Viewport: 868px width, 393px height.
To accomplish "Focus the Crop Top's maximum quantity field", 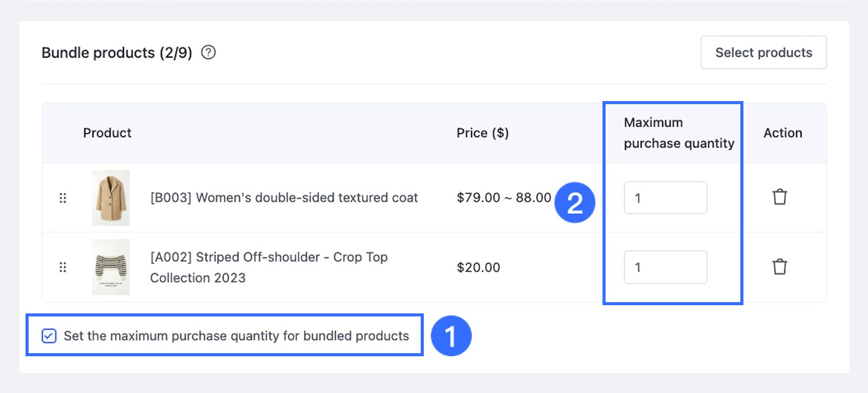I will tap(665, 267).
